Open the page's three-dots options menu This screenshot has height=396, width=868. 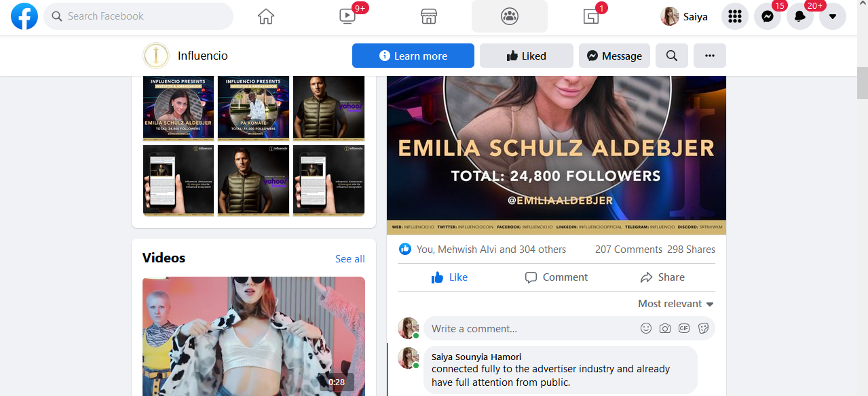tap(710, 56)
